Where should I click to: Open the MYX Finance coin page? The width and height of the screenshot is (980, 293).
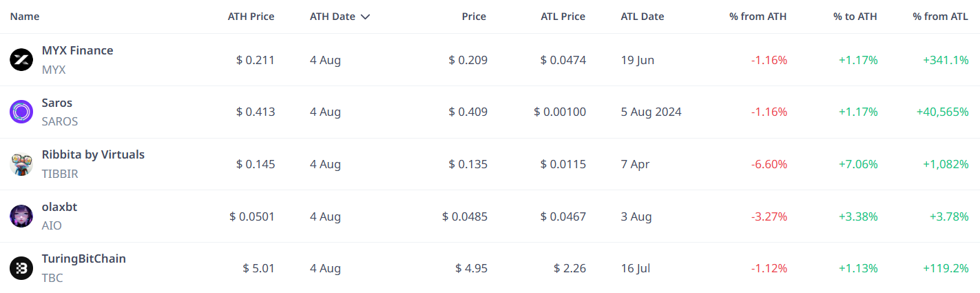[78, 50]
